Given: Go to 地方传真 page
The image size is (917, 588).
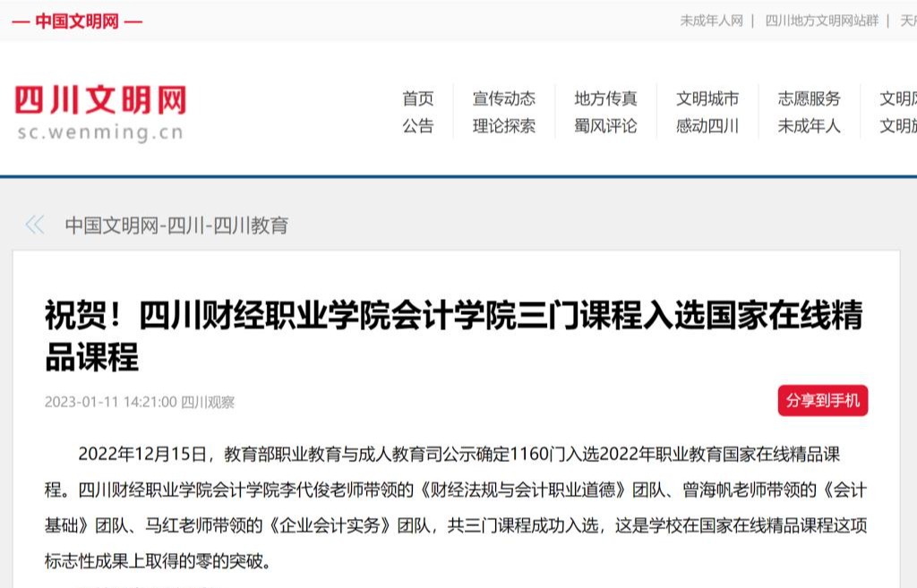Looking at the screenshot, I should 606,98.
